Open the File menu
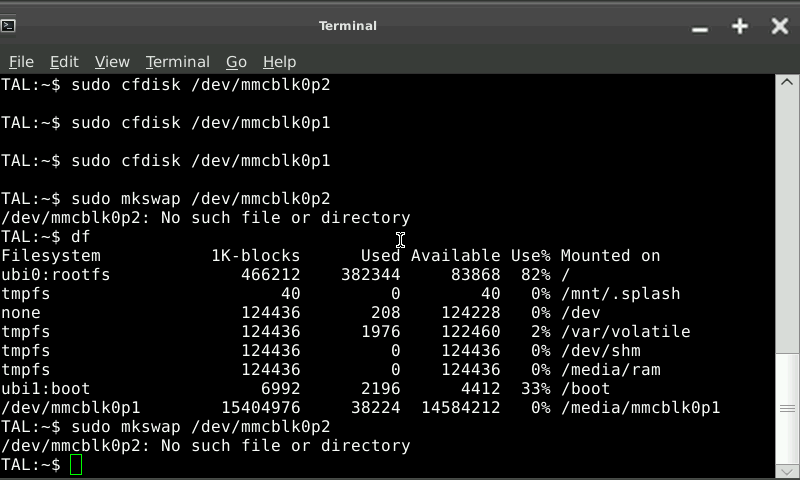800x480 pixels. 21,61
